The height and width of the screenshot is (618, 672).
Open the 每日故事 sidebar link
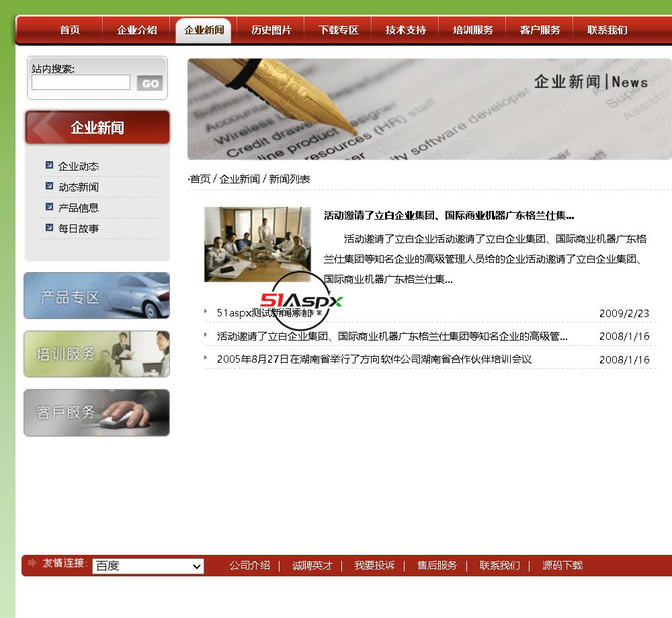(x=79, y=228)
